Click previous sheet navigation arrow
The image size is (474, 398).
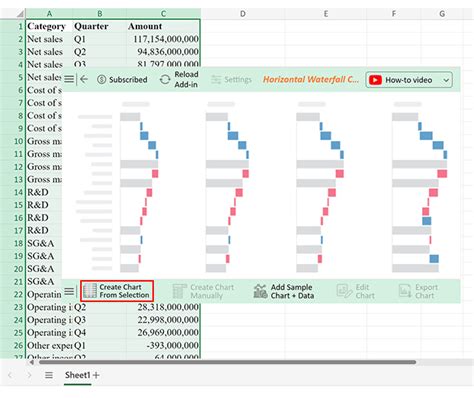[x=10, y=375]
